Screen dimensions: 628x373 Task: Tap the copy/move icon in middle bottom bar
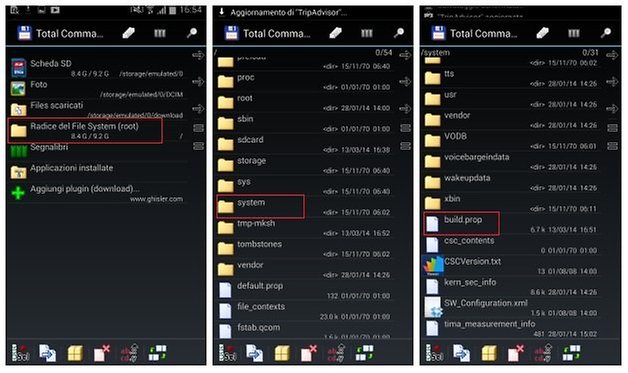point(254,353)
